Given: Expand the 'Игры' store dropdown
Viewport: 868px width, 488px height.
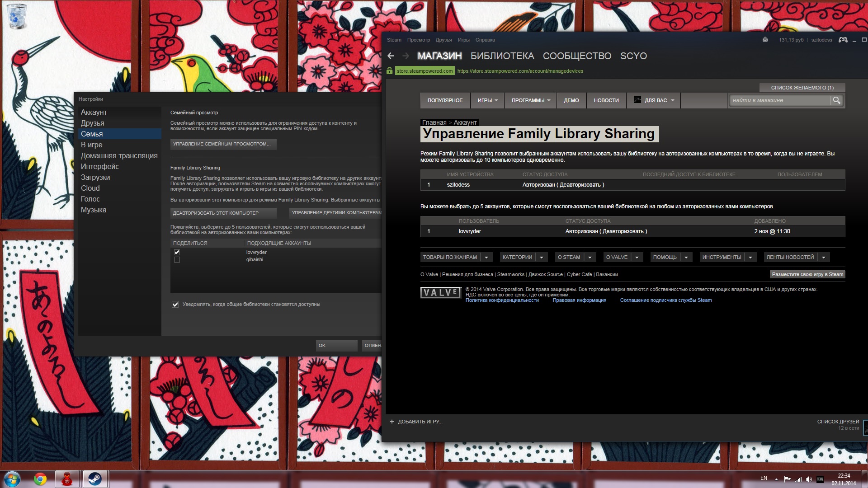Looking at the screenshot, I should click(487, 100).
